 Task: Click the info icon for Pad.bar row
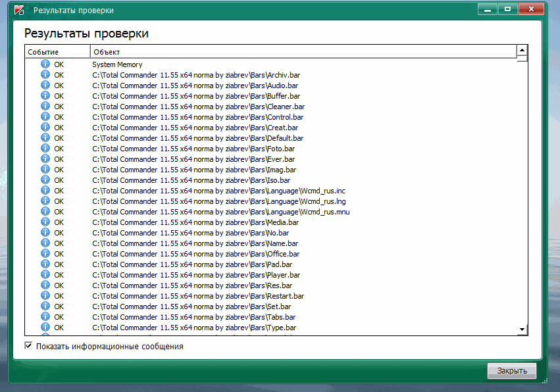coord(45,264)
